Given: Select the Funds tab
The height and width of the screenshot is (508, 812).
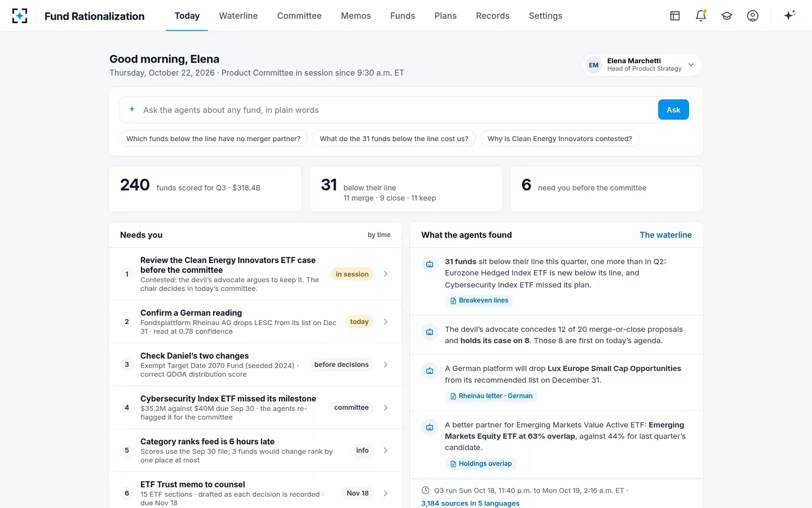Looking at the screenshot, I should coord(403,16).
